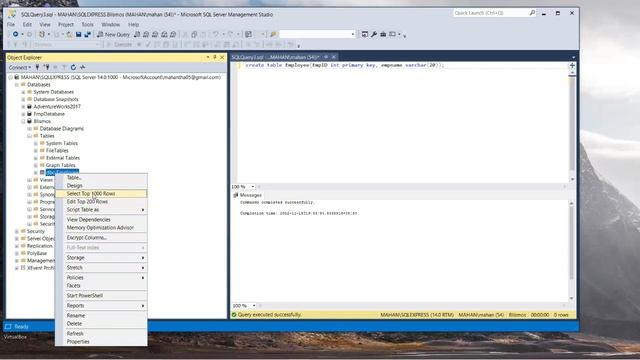Open the Window menu
This screenshot has height=360, width=640.
click(x=111, y=24)
